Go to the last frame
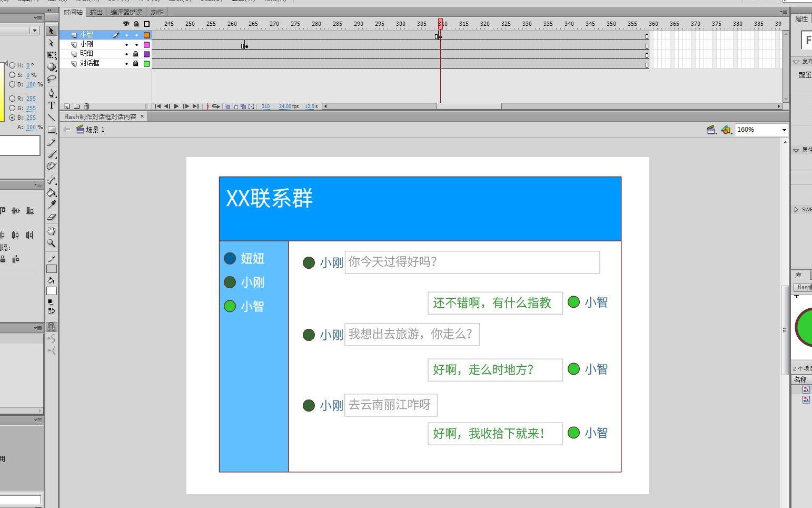 pos(195,106)
